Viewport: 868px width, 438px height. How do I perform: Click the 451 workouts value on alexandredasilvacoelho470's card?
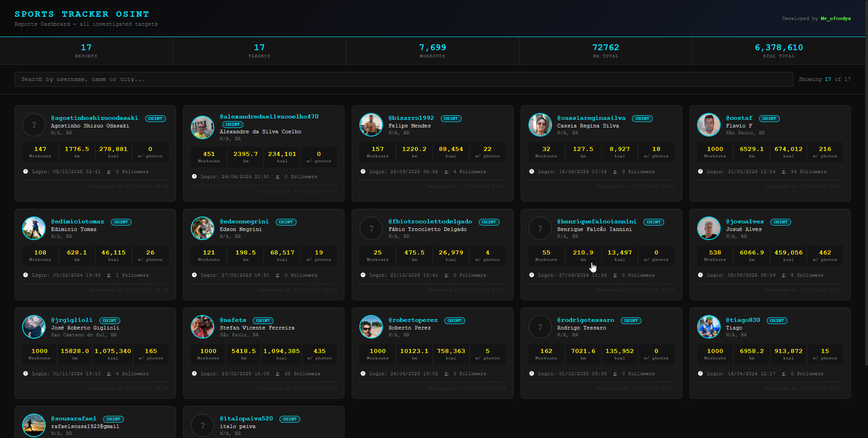click(209, 154)
